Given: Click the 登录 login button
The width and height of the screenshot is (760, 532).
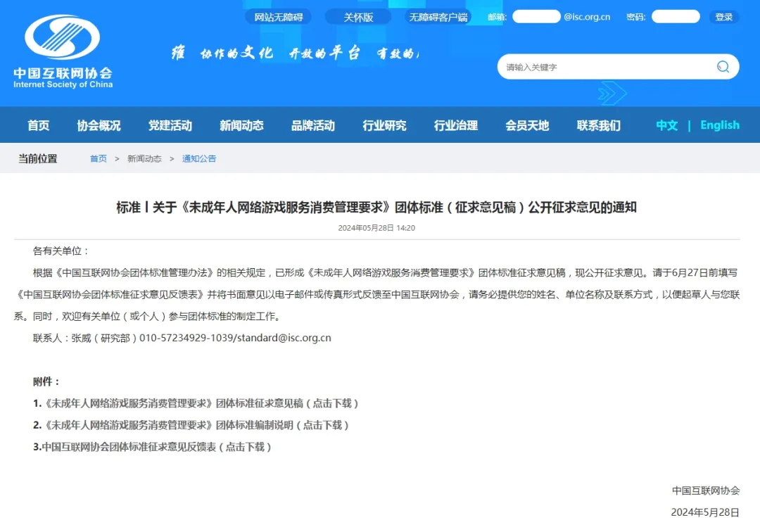Looking at the screenshot, I should click(724, 17).
